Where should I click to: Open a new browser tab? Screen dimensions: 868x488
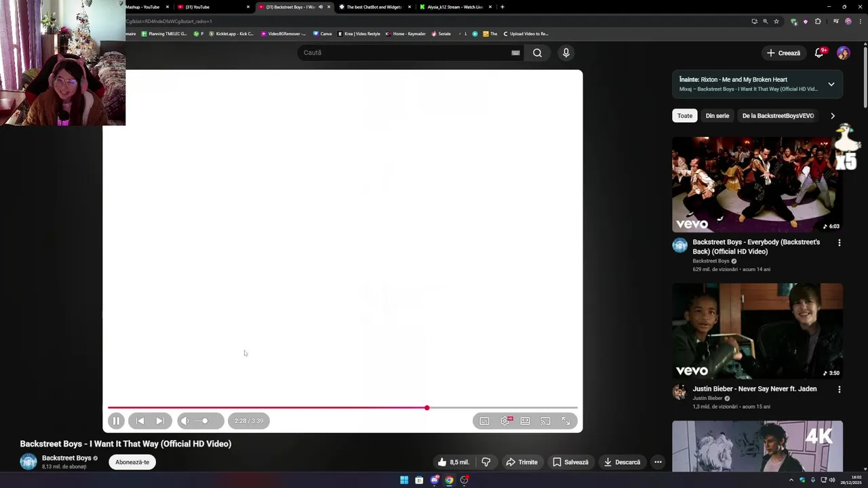(x=502, y=7)
